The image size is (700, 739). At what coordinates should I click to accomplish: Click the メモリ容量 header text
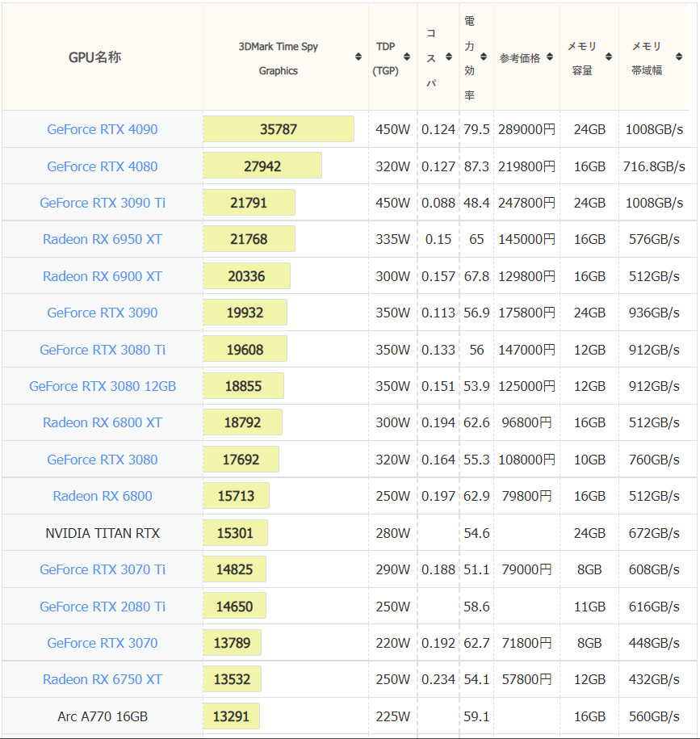582,58
